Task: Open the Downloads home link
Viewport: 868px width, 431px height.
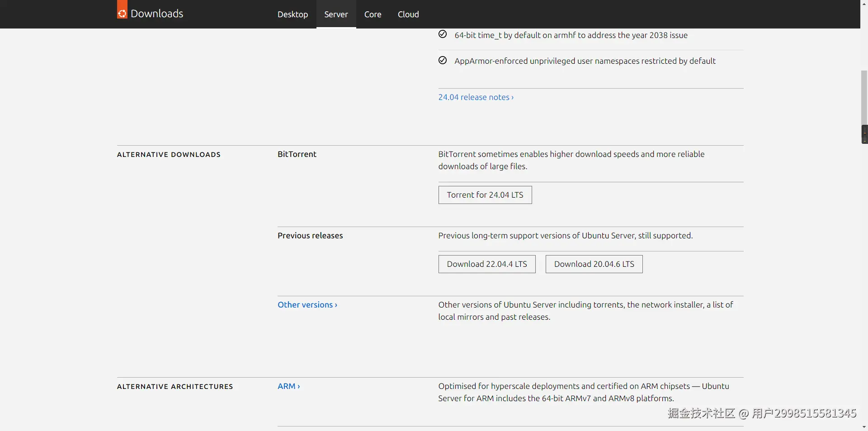Action: (x=157, y=14)
